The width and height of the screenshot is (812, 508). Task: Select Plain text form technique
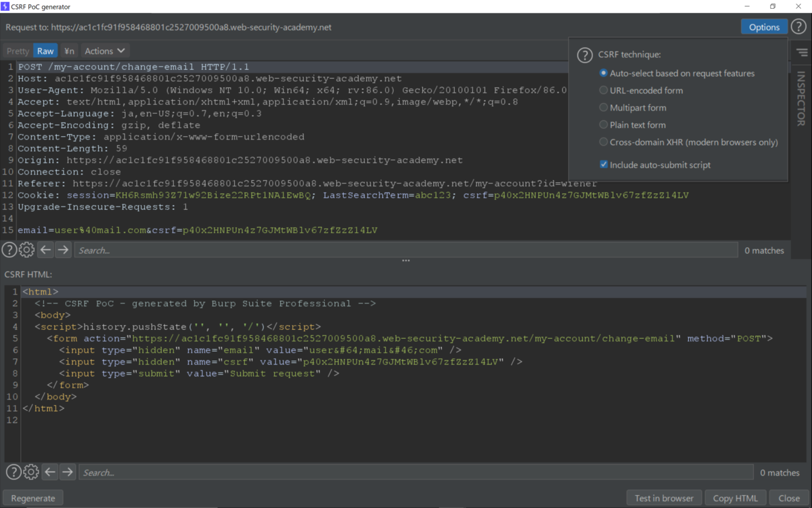[x=633, y=125]
